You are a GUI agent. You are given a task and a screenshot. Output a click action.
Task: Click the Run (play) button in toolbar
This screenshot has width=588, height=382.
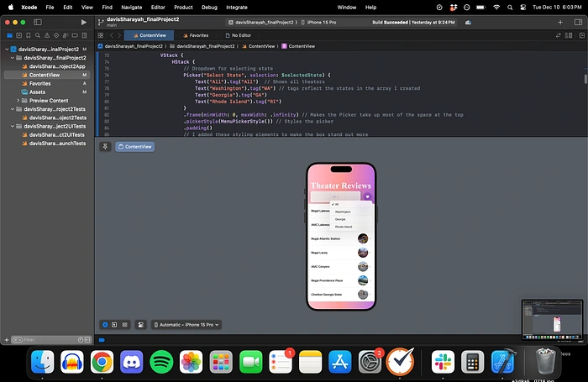(x=84, y=21)
